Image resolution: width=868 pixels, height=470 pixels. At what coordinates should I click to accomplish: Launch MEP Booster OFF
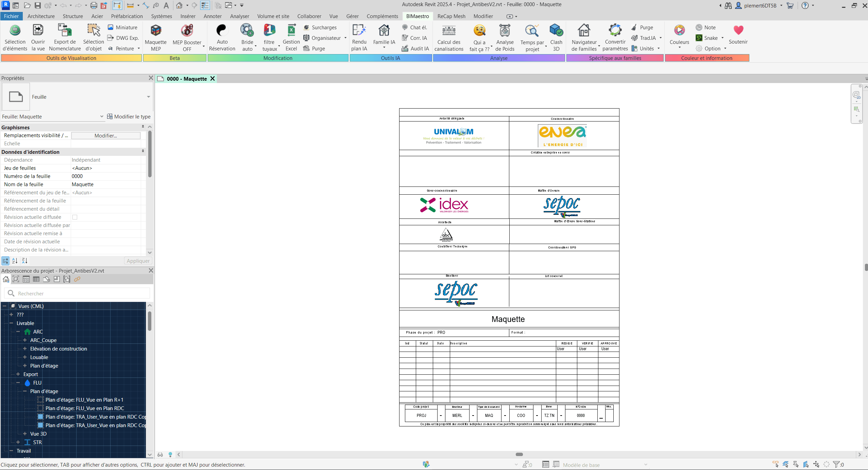(187, 37)
